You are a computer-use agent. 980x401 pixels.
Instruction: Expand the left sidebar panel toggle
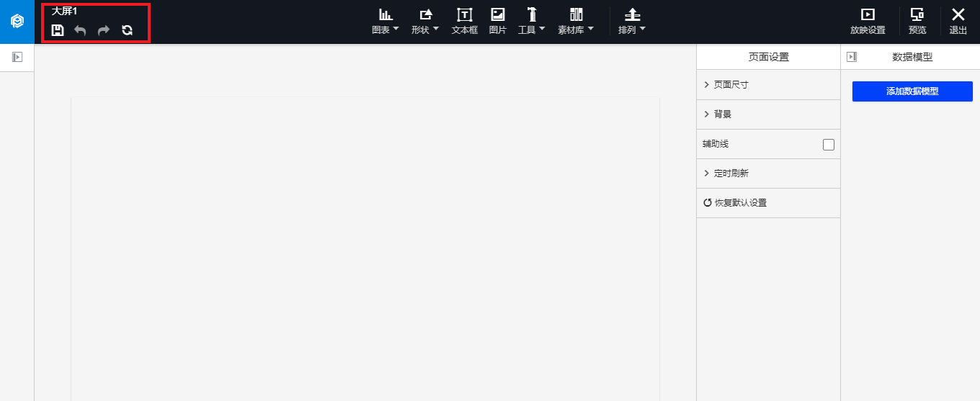pyautogui.click(x=17, y=57)
